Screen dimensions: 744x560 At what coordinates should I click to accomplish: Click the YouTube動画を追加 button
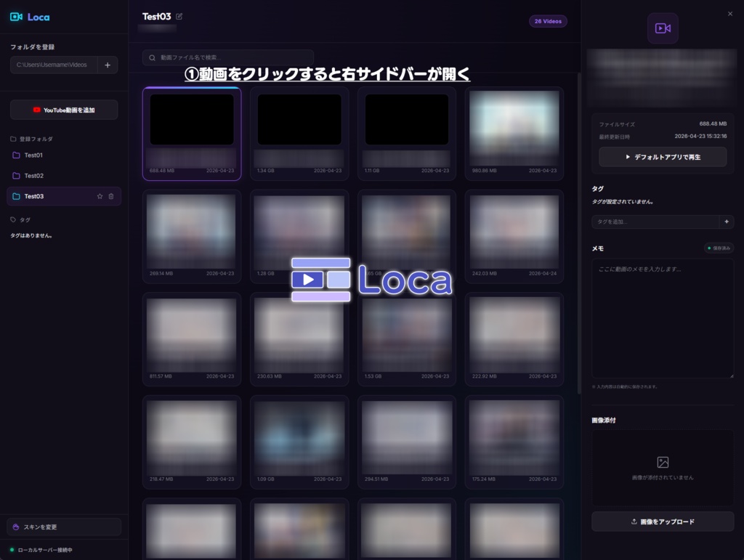tap(64, 110)
